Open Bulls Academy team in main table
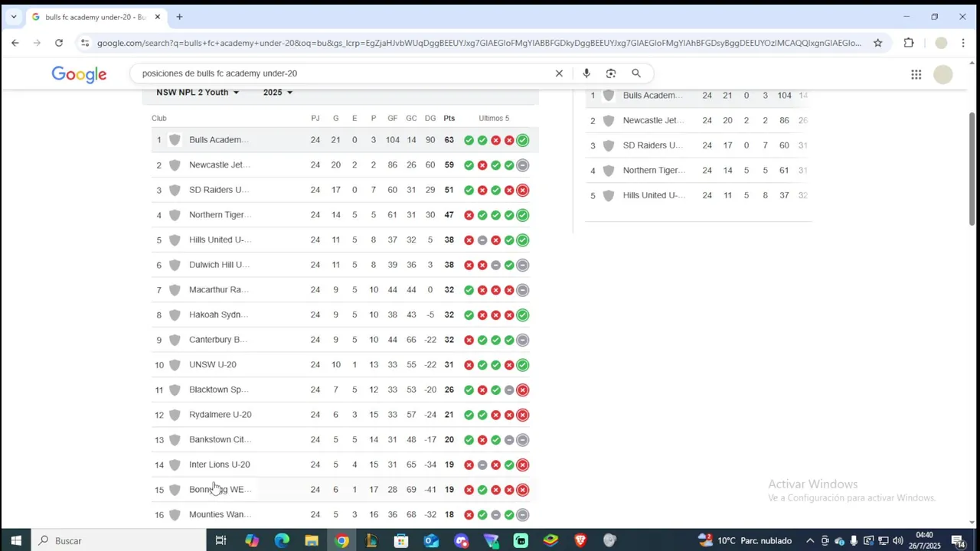The height and width of the screenshot is (551, 980). (x=219, y=140)
